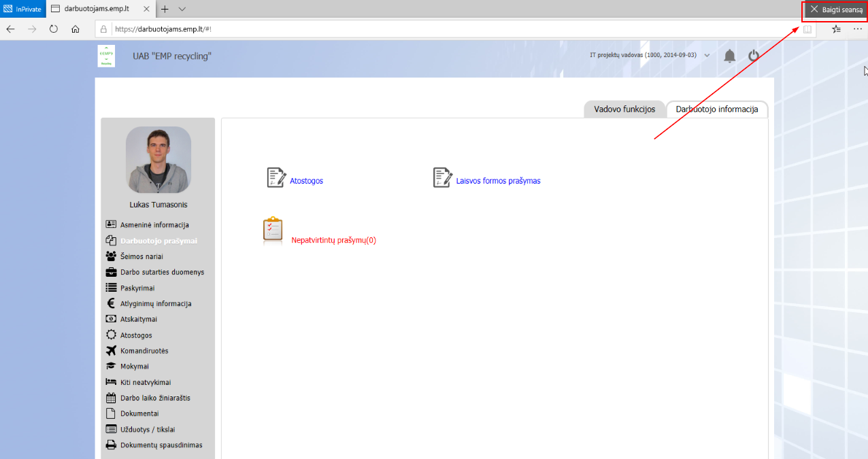Click the browser back arrow
The image size is (868, 459).
point(10,29)
